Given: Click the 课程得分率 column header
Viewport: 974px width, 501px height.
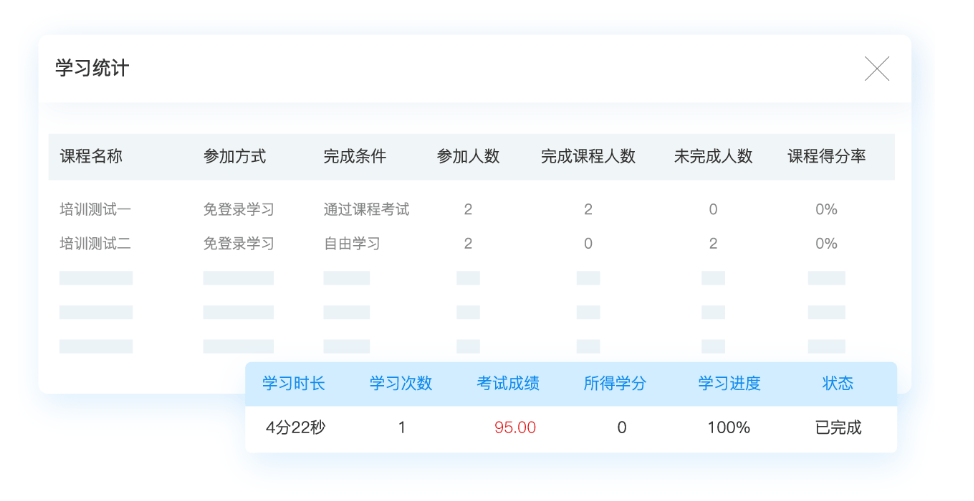Looking at the screenshot, I should click(826, 156).
